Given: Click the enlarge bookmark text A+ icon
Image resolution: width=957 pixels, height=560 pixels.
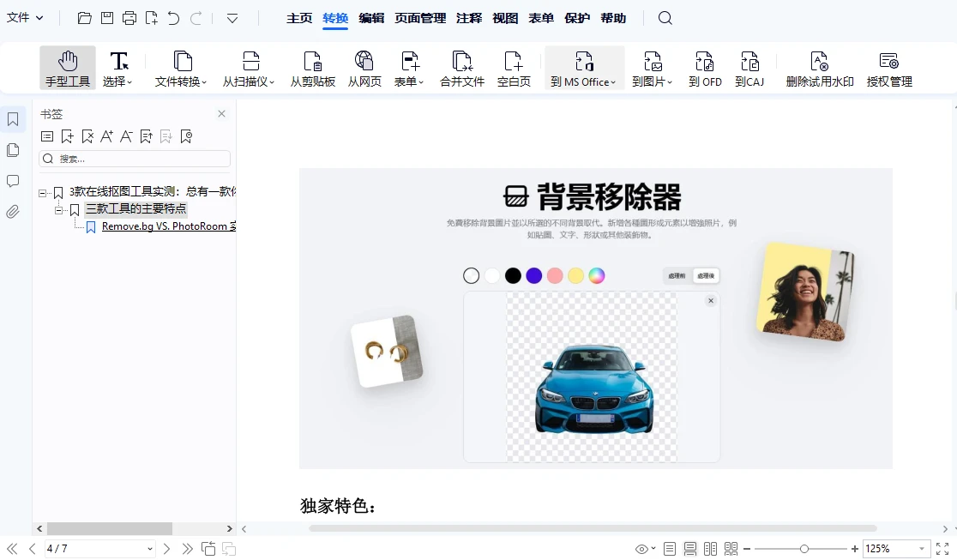Looking at the screenshot, I should [107, 137].
